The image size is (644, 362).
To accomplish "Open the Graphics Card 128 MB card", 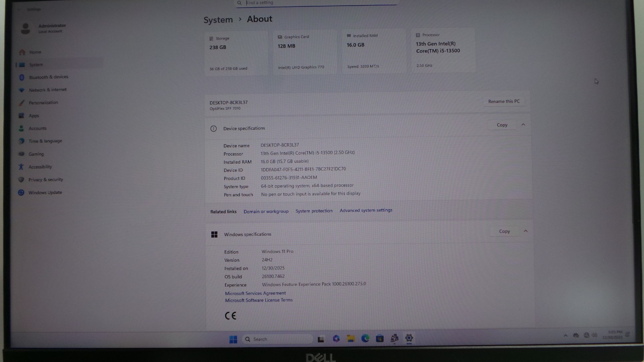I will (305, 52).
